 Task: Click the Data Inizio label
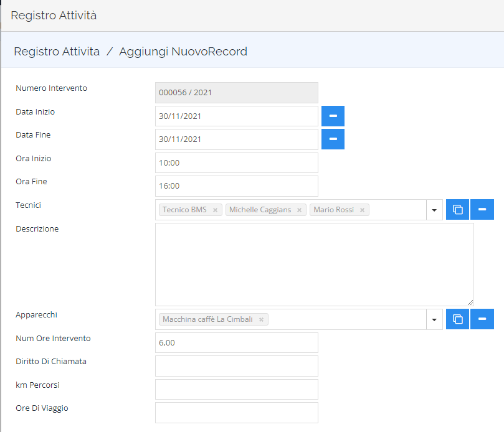point(36,112)
